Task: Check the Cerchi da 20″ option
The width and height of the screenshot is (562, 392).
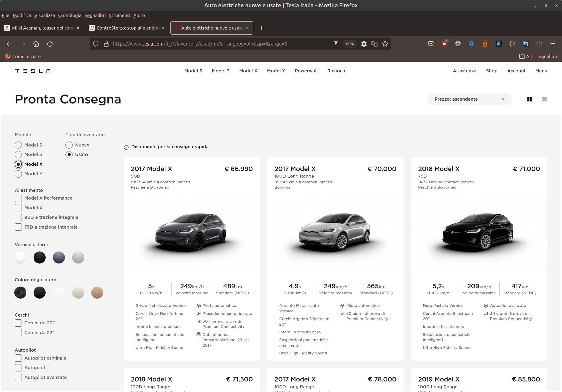Action: tap(18, 323)
